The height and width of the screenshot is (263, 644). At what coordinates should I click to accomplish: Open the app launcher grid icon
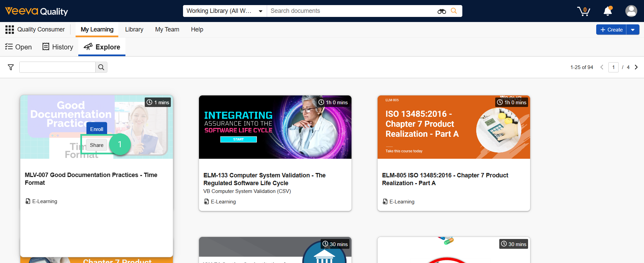point(9,29)
